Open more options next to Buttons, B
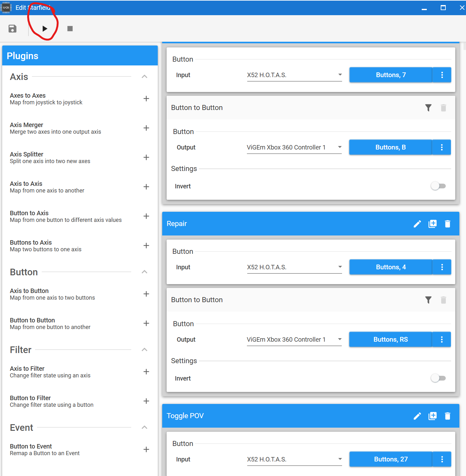 click(442, 147)
